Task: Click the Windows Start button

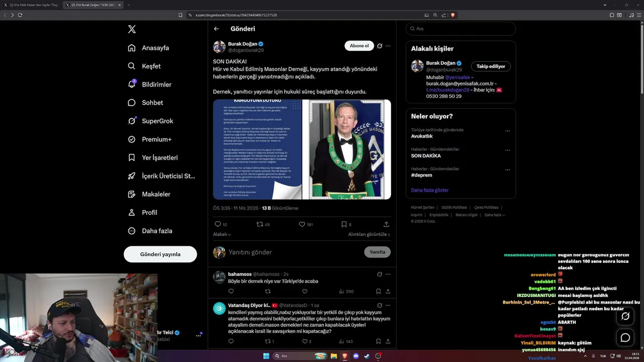Action: [266, 356]
